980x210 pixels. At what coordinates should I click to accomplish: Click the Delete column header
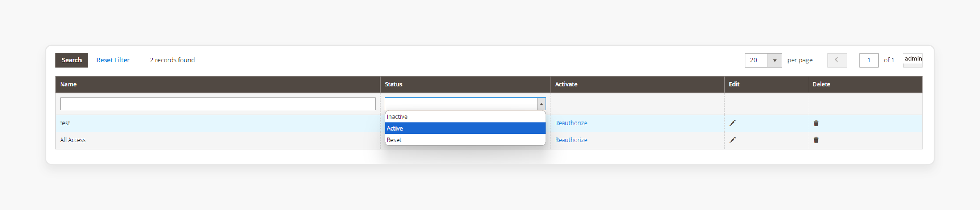865,84
